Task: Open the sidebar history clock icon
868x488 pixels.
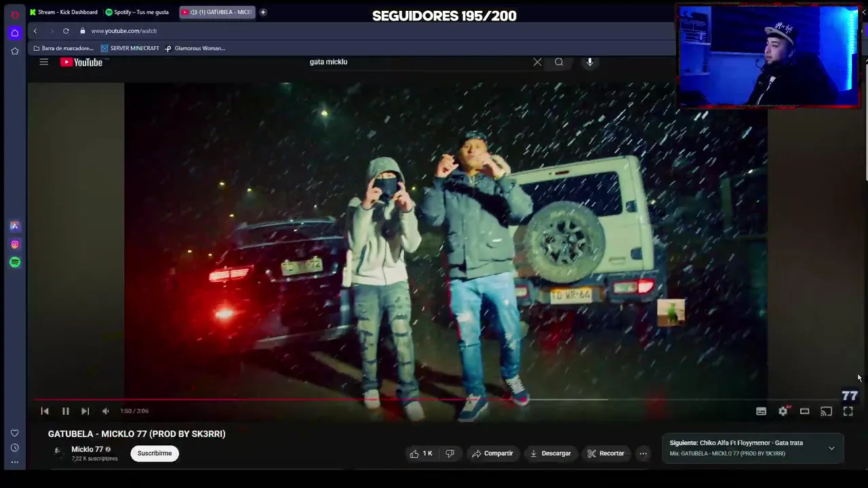Action: 14,447
